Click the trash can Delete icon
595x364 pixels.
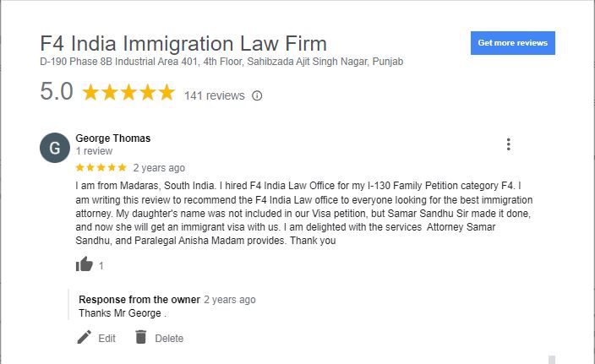[141, 337]
